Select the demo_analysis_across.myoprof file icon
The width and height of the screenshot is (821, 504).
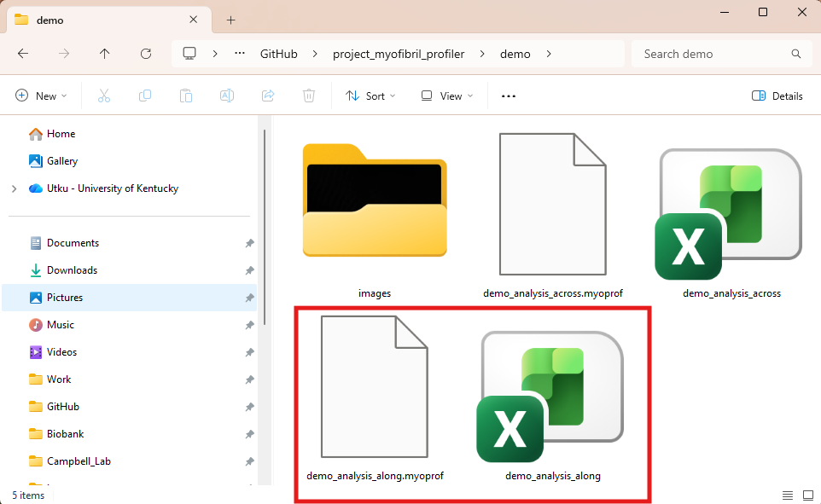[x=552, y=204]
